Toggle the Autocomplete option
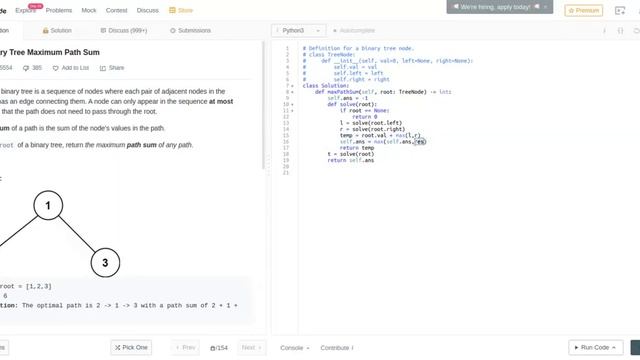 point(354,31)
